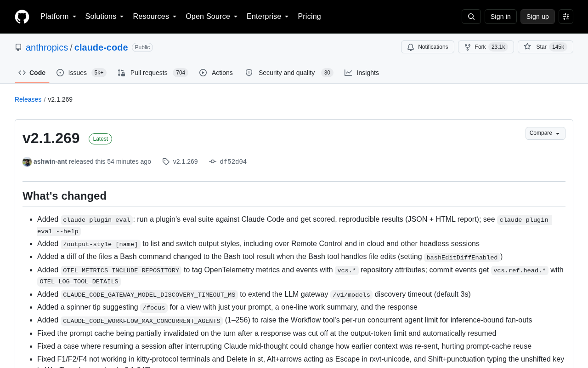Open the Pull requests tab
588x368 pixels.
pyautogui.click(x=153, y=73)
